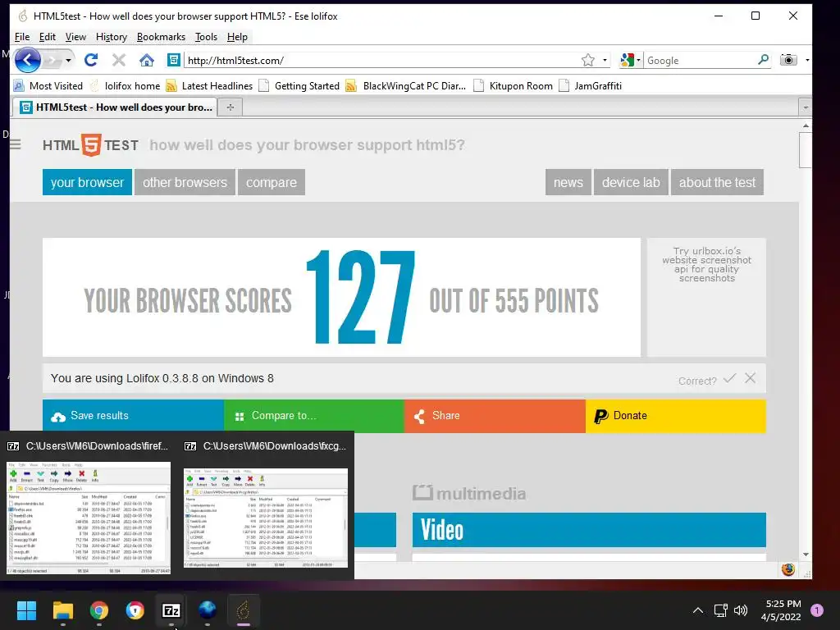The width and height of the screenshot is (840, 630).
Task: Open the camera button dropdown arrow
Action: tap(807, 60)
